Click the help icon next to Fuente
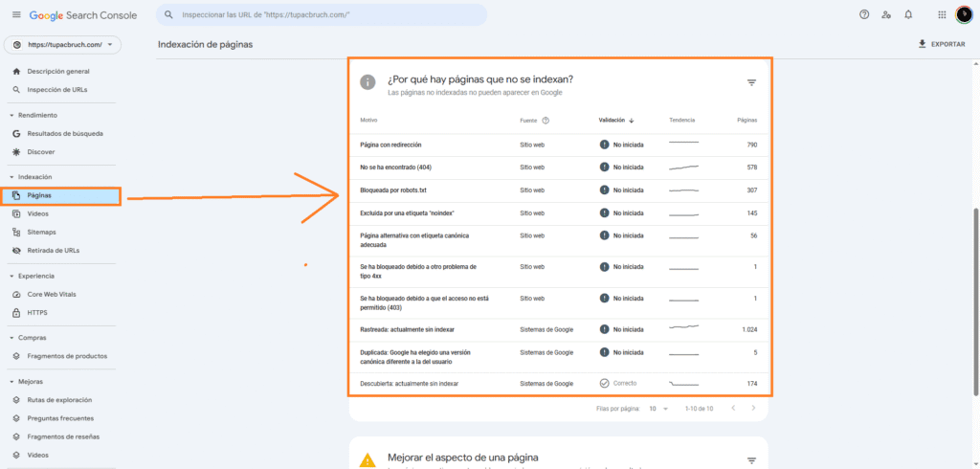Viewport: 980px width, 469px height. (546, 120)
